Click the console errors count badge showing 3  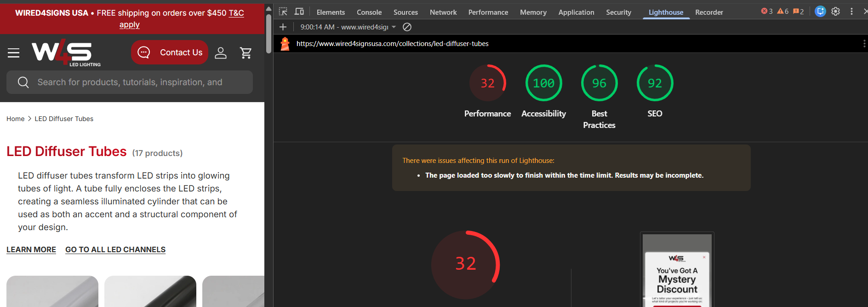[x=767, y=12]
